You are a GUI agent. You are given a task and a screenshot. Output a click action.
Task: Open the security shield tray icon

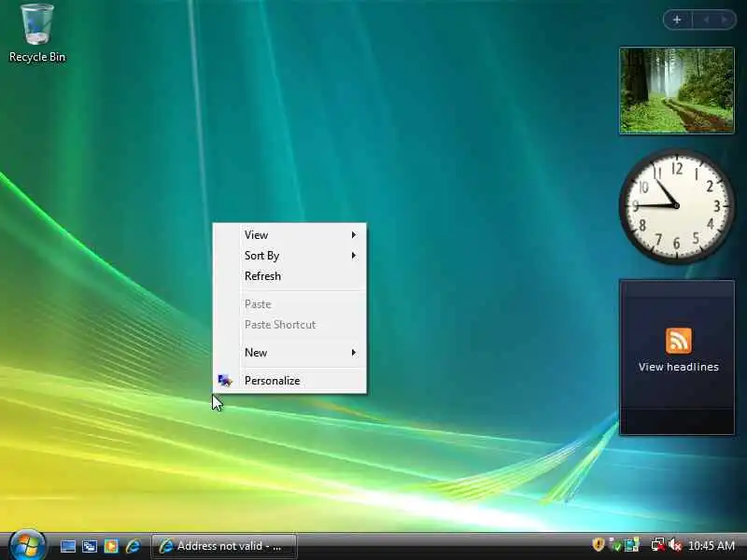click(598, 544)
